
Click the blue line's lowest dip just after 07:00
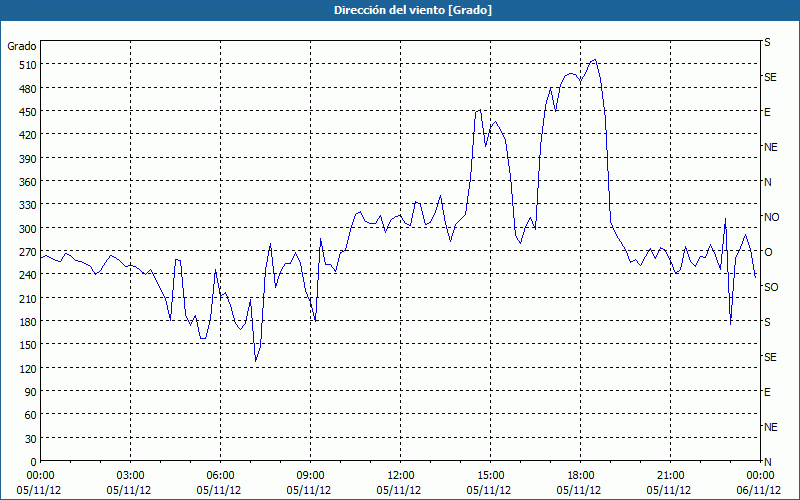click(256, 361)
